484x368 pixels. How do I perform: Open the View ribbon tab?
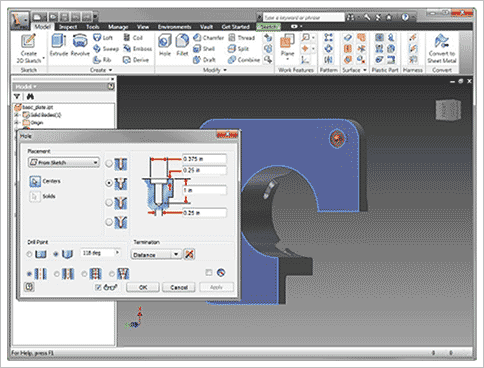pos(143,27)
